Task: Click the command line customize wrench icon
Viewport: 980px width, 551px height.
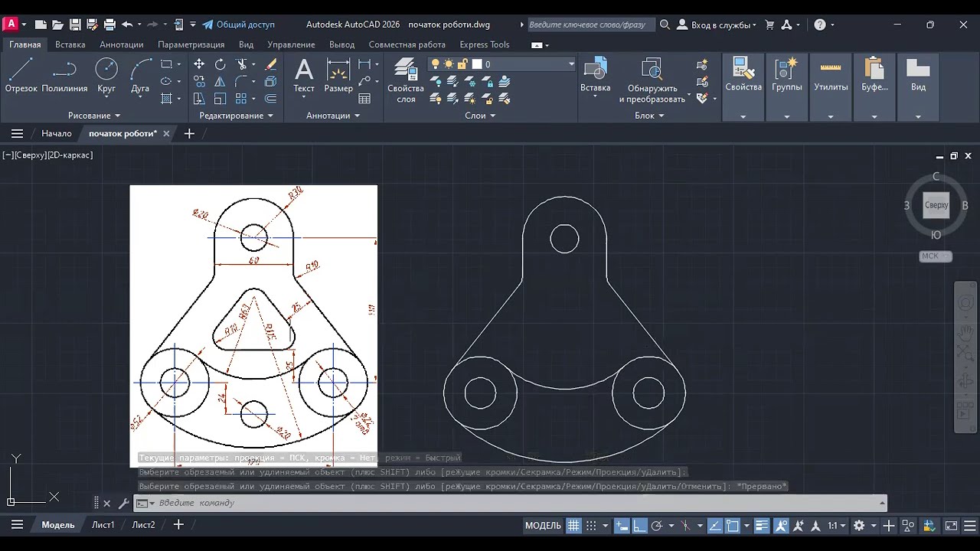Action: click(x=123, y=504)
